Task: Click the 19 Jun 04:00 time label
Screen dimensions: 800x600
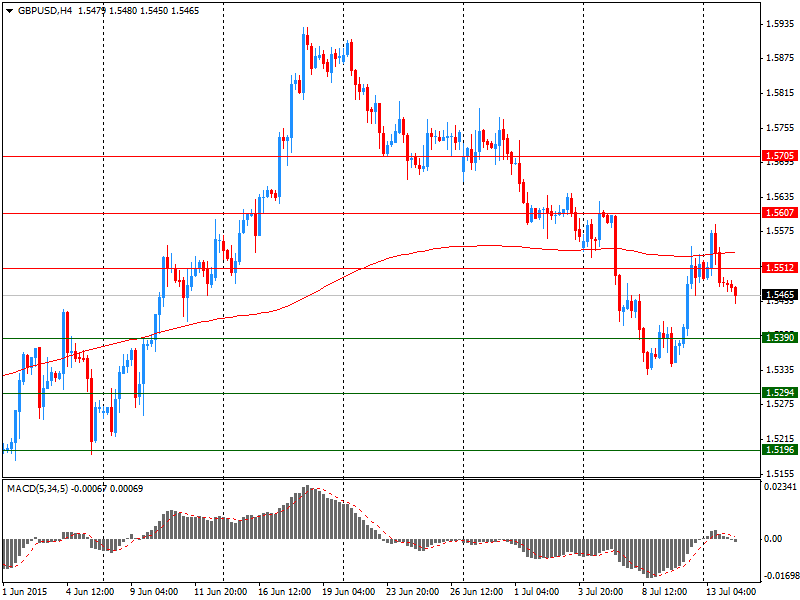Action: click(348, 592)
